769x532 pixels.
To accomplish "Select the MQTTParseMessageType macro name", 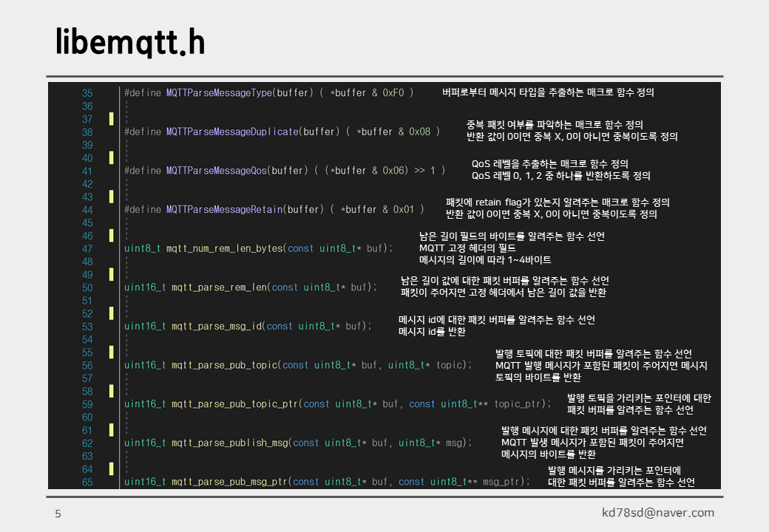I will (x=219, y=92).
